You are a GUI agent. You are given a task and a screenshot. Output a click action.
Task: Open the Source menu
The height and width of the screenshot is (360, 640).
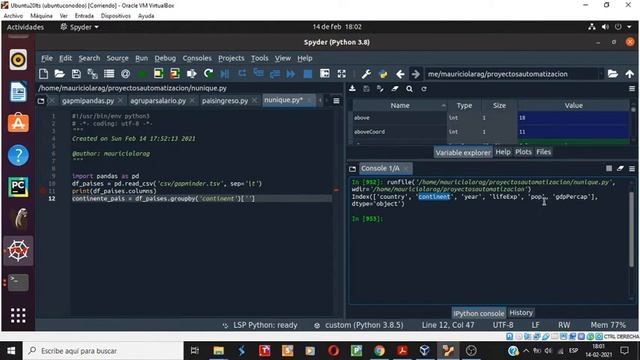(x=118, y=58)
